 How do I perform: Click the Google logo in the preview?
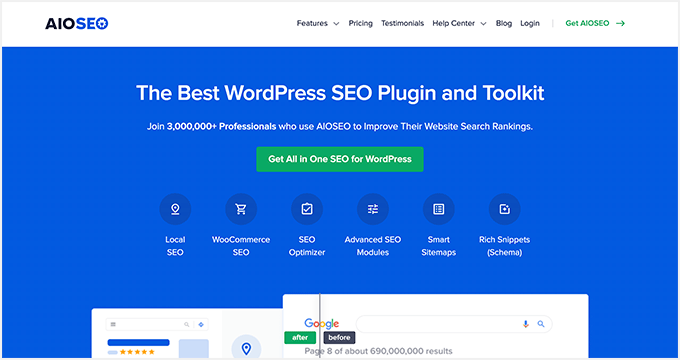[322, 324]
